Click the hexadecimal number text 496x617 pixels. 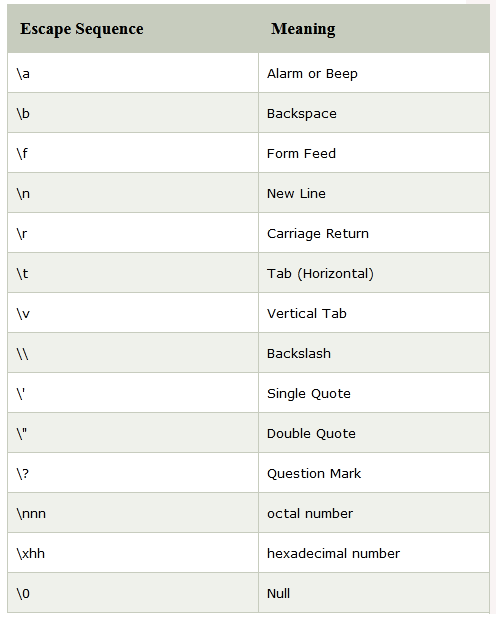click(x=333, y=554)
